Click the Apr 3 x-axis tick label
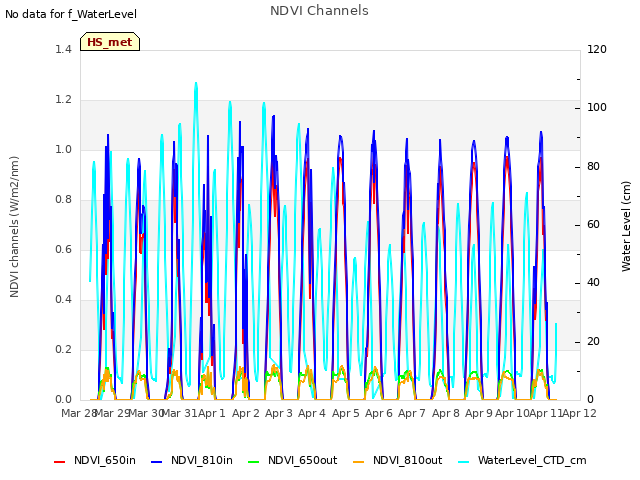 coord(279,413)
